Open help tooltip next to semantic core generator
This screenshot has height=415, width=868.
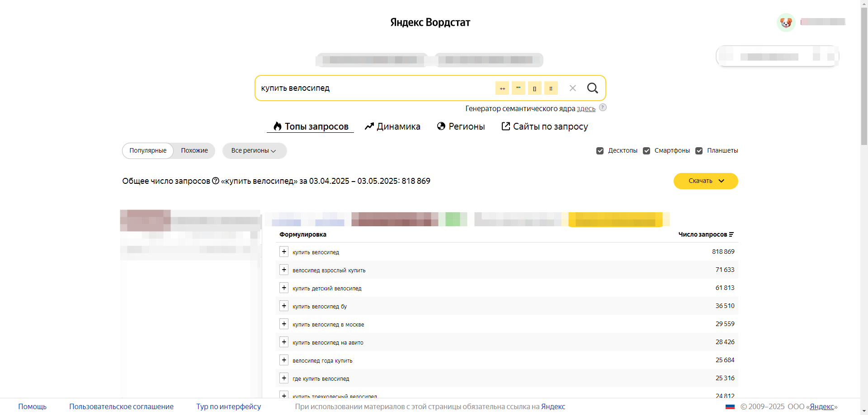[x=603, y=107]
